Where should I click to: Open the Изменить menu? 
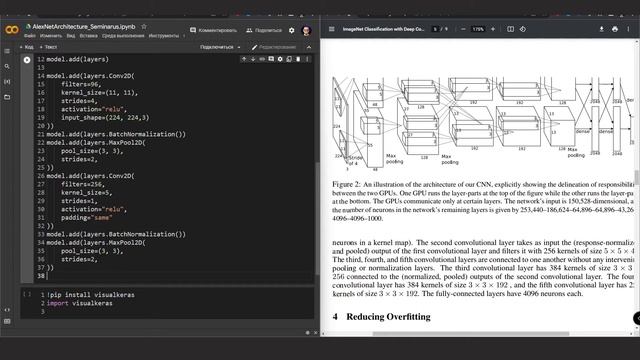[51, 36]
